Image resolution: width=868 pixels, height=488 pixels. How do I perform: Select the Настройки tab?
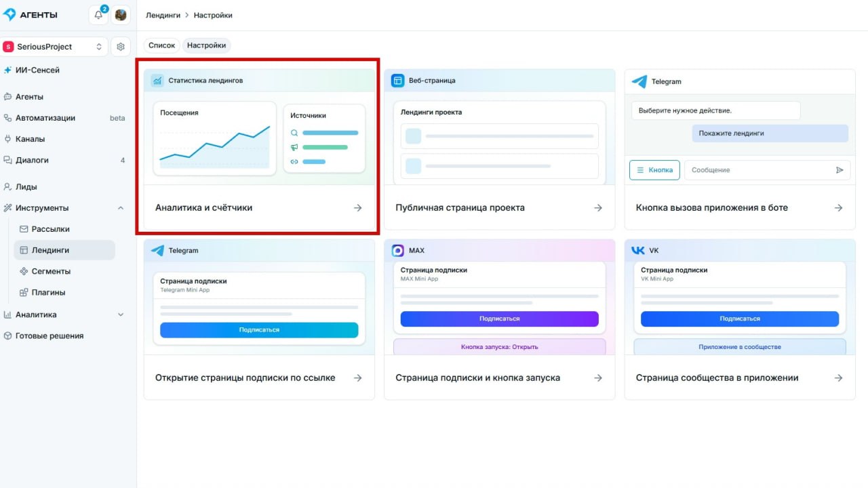(206, 45)
